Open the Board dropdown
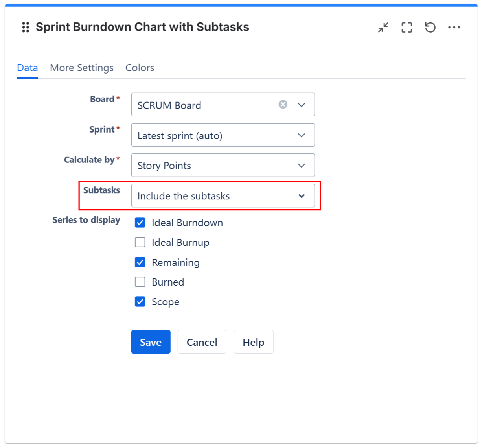 [301, 105]
